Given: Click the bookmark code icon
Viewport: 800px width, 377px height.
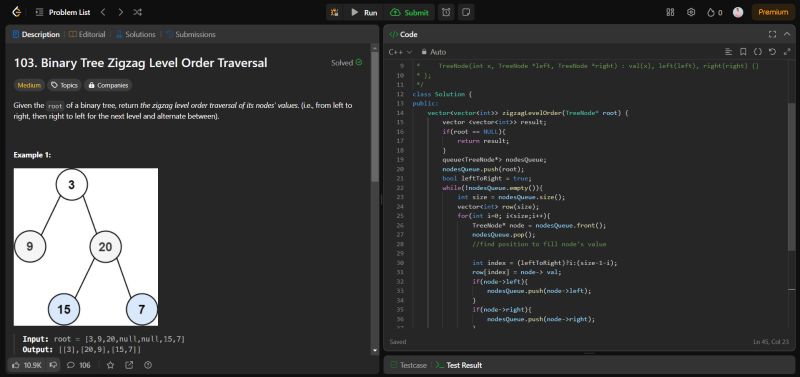Looking at the screenshot, I should click(743, 52).
